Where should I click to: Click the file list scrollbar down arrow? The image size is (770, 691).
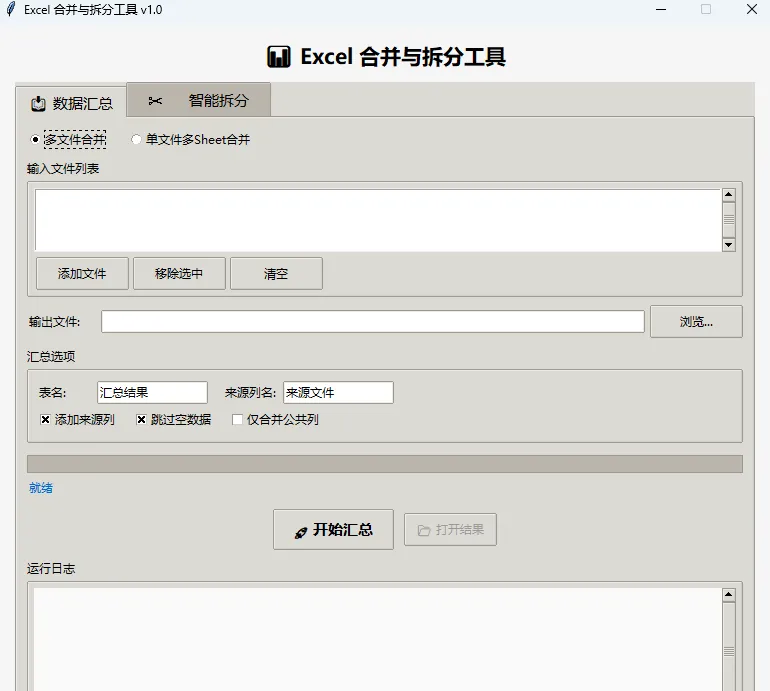(729, 245)
